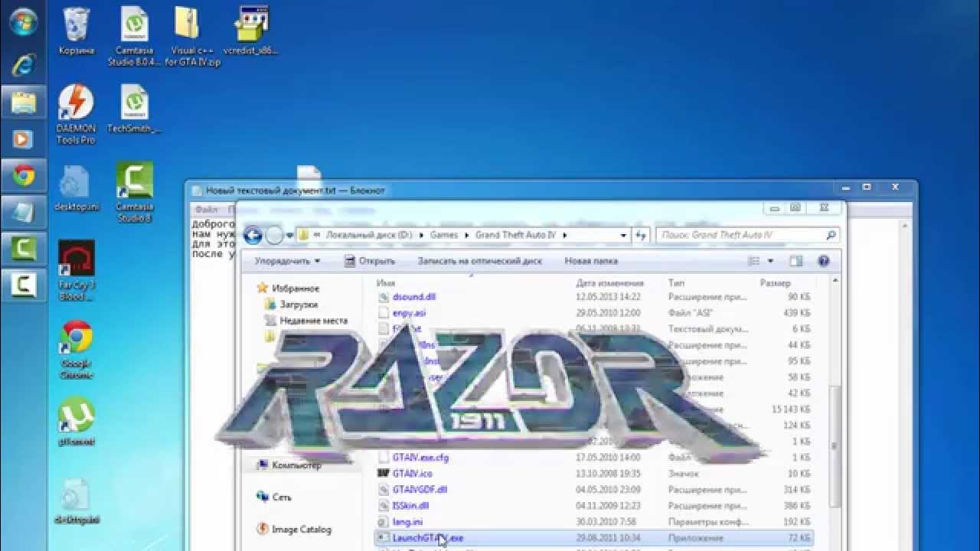Select desktop.ini file next to Camtasia Studio 8
Screen dimensions: 980x551
pos(76,187)
